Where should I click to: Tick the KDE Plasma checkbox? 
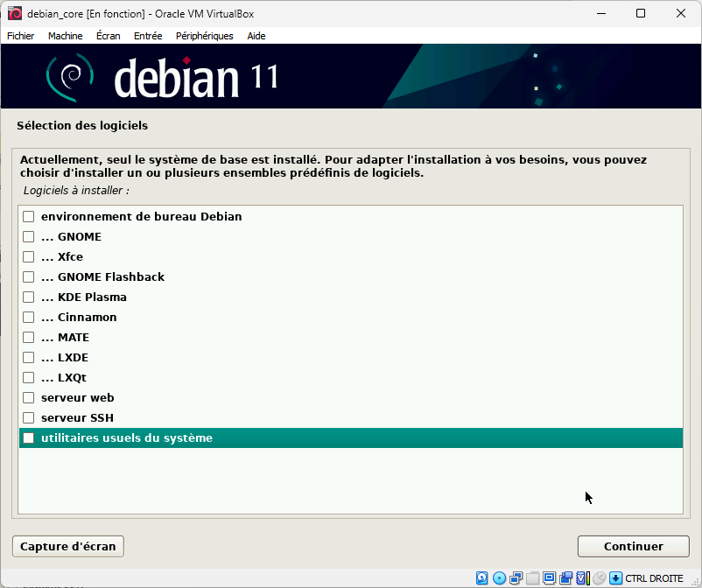(x=28, y=297)
